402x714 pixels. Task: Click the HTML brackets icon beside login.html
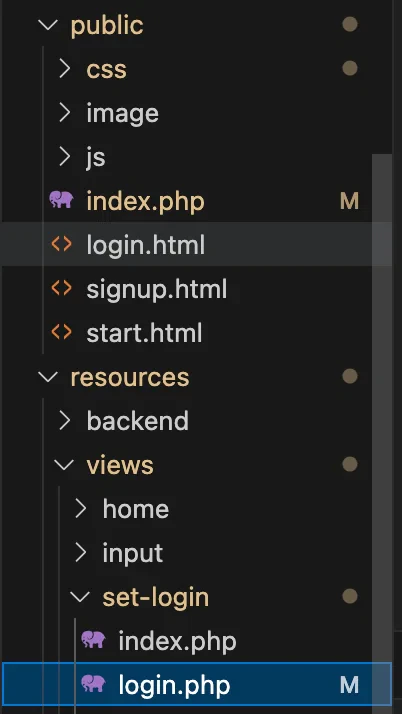coord(61,245)
